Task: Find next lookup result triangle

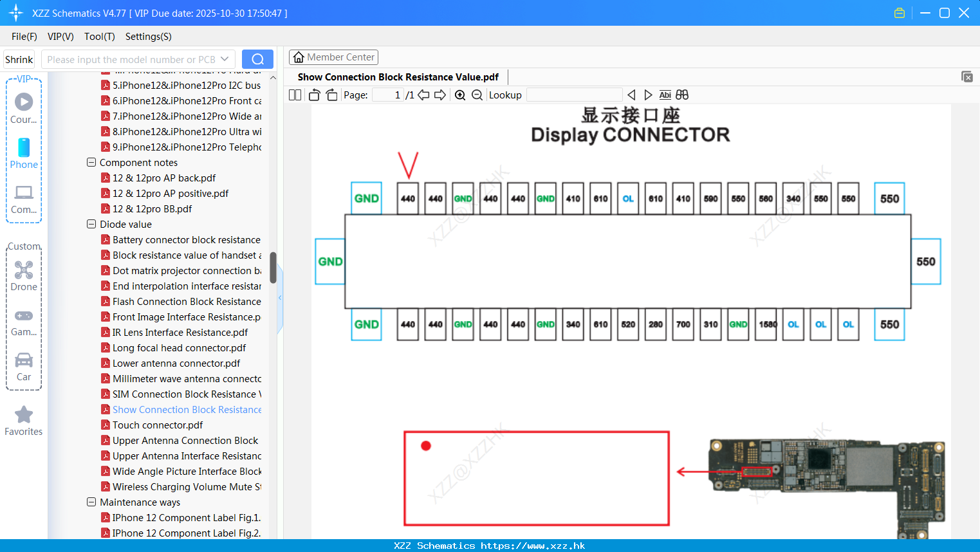Action: click(x=648, y=95)
